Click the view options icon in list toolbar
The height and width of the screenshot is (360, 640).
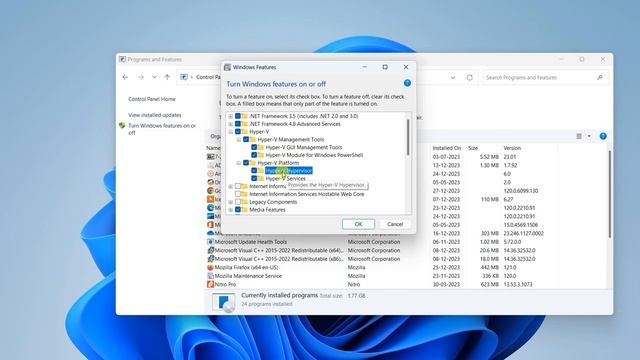(579, 136)
